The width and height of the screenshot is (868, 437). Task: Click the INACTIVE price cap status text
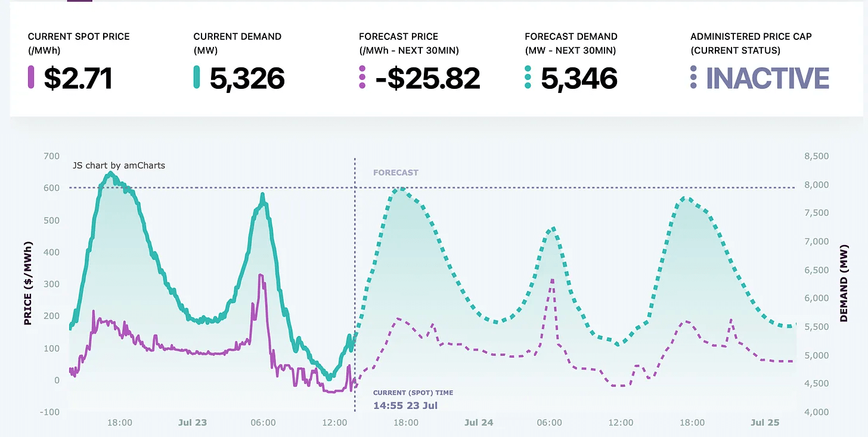pos(768,79)
